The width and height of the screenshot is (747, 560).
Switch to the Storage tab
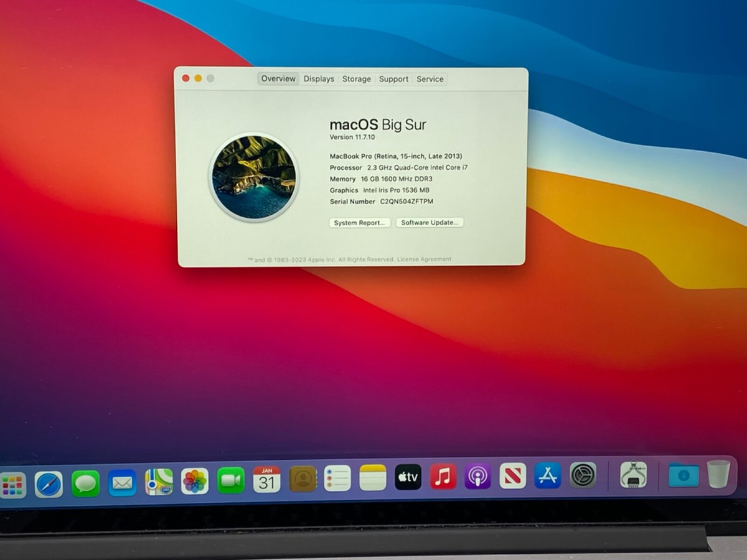(357, 79)
